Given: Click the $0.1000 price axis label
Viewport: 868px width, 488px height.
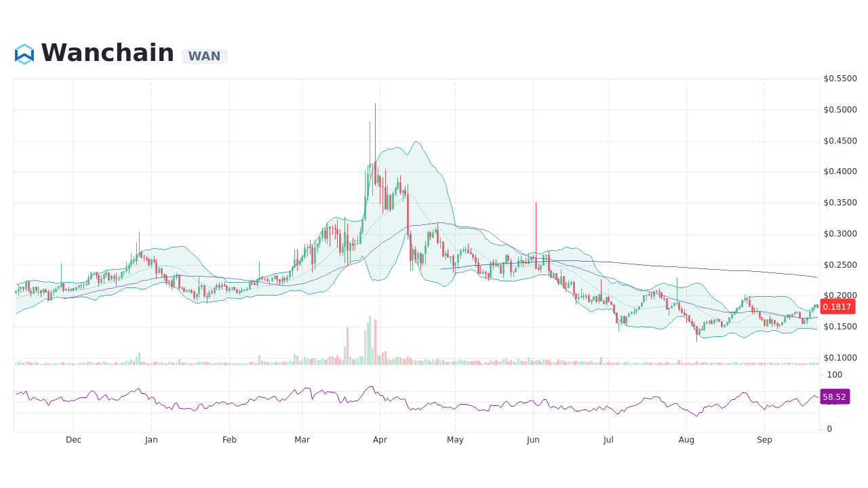Looking at the screenshot, I should click(840, 358).
